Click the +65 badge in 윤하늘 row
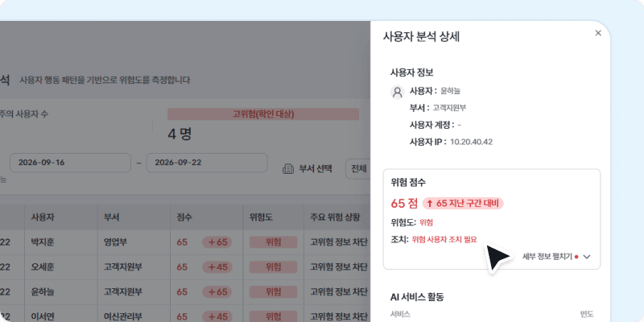The height and width of the screenshot is (322, 644). coord(217,292)
